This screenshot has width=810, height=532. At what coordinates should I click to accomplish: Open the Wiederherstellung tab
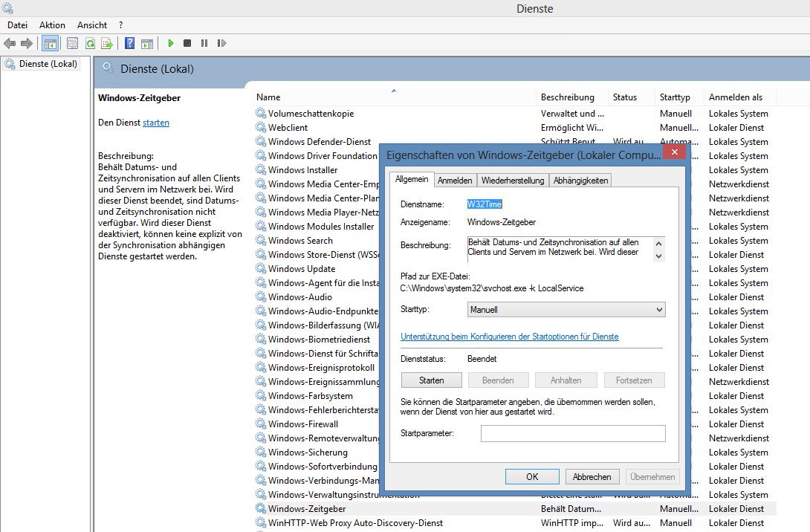tap(513, 181)
